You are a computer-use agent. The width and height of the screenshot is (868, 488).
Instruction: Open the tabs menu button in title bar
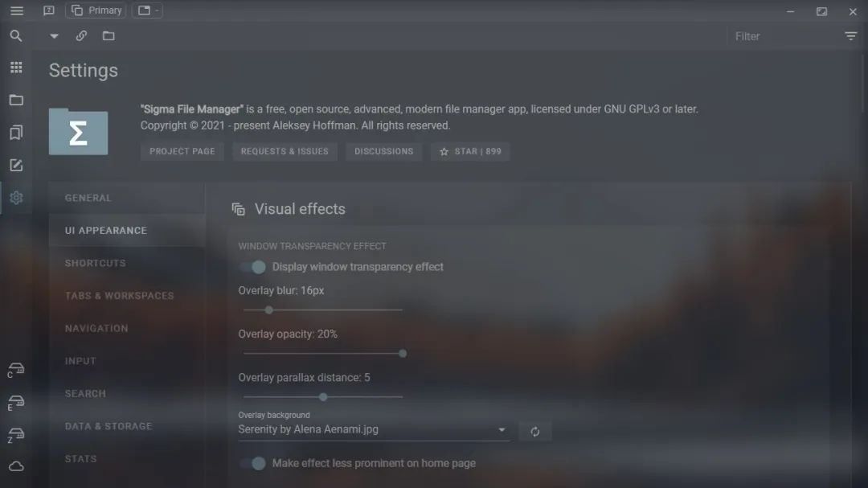point(147,10)
